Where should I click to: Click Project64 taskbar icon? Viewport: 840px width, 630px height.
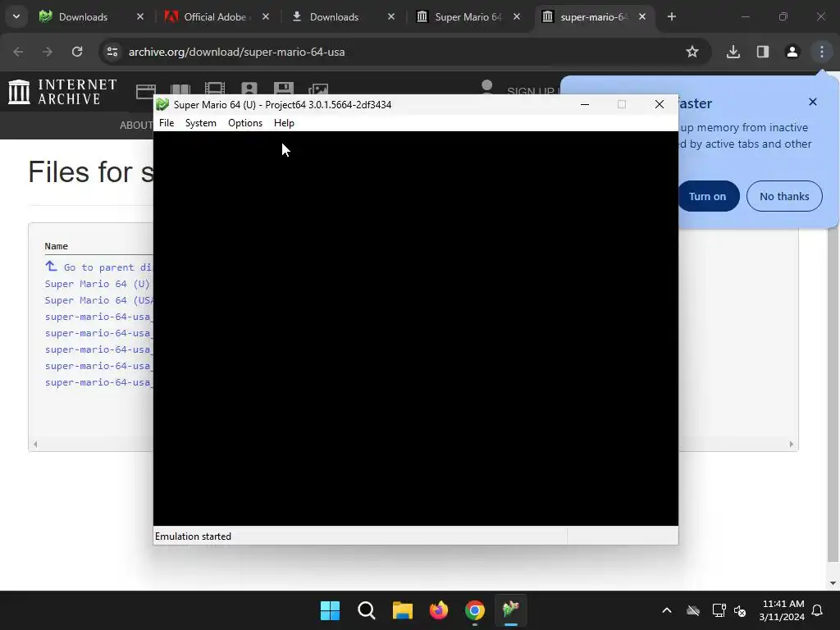click(511, 610)
